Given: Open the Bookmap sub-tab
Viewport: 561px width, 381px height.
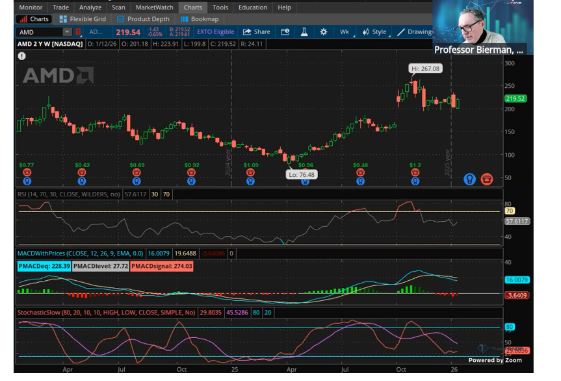Looking at the screenshot, I should (x=200, y=19).
